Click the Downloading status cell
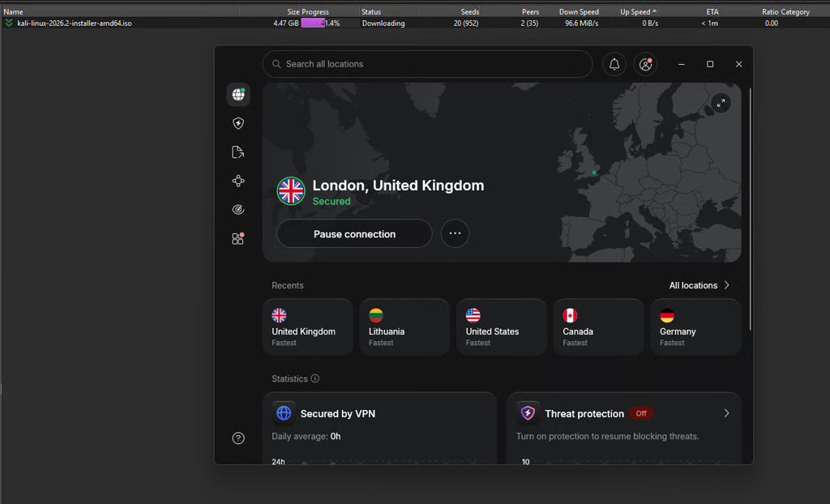 (383, 23)
